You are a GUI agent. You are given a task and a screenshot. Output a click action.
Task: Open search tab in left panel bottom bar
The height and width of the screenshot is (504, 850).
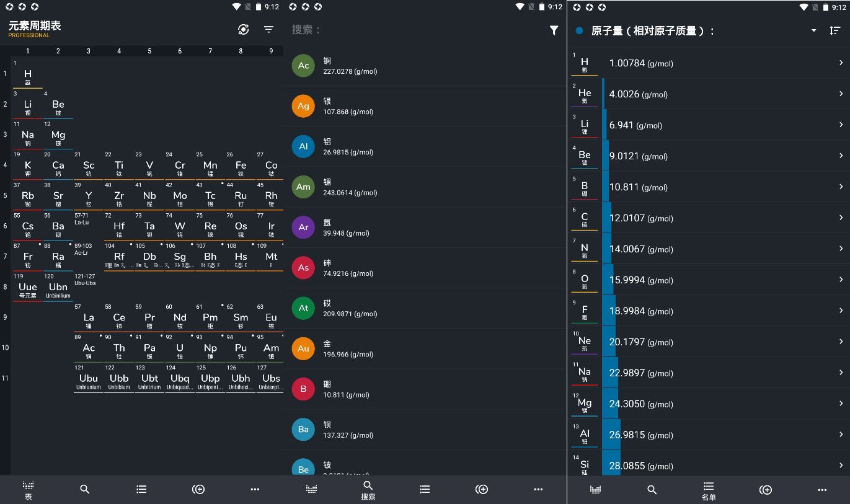[85, 489]
